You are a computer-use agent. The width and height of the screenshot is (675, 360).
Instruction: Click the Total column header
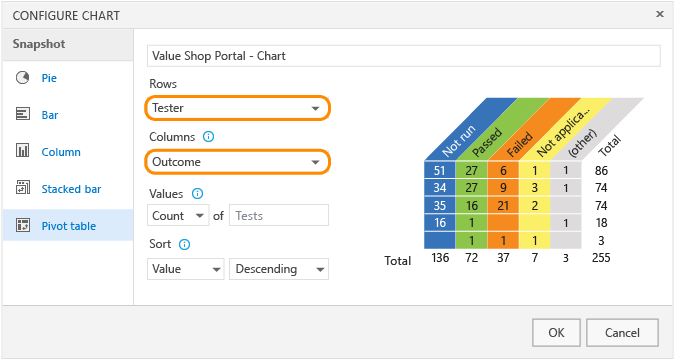[610, 146]
